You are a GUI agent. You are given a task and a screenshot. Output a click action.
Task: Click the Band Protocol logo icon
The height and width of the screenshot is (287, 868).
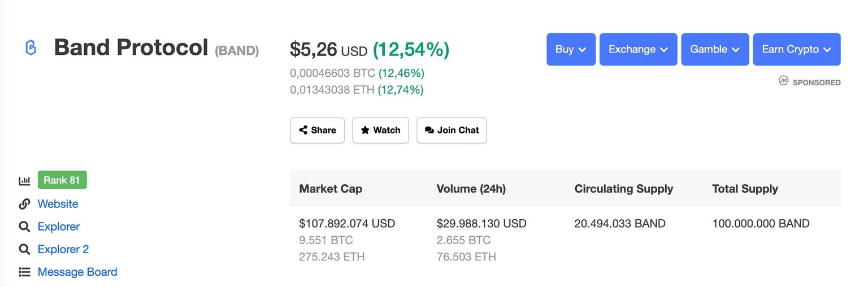[31, 48]
